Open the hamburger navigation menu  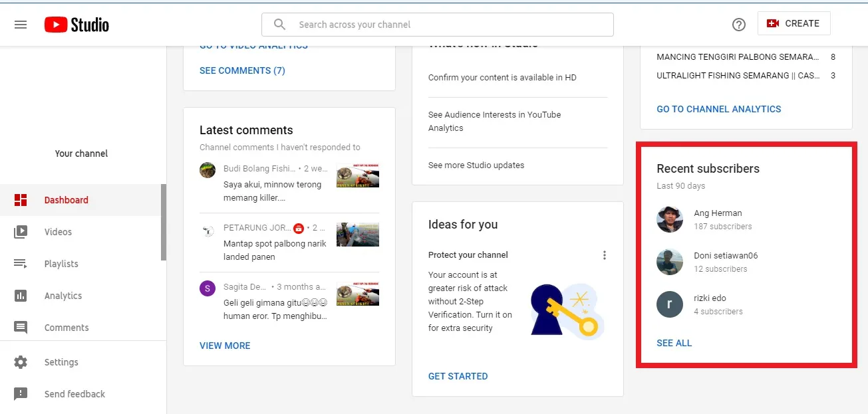tap(21, 25)
